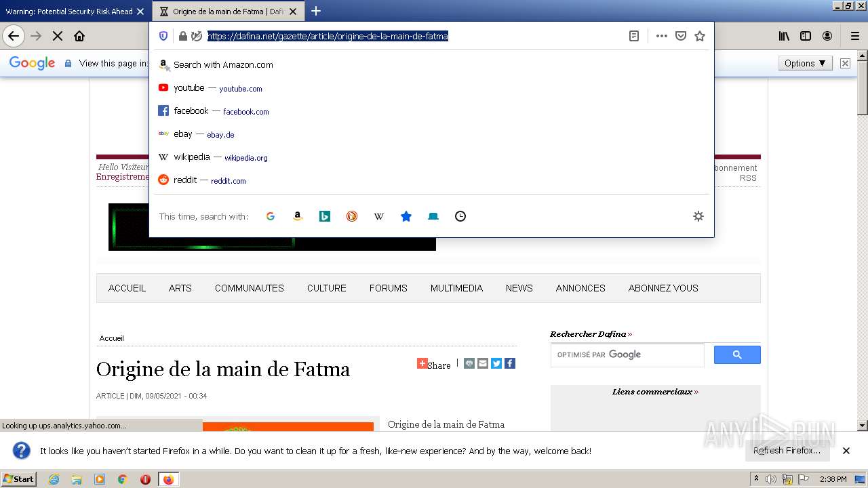Open FORUMS navigation item
This screenshot has width=868, height=488.
coord(389,288)
